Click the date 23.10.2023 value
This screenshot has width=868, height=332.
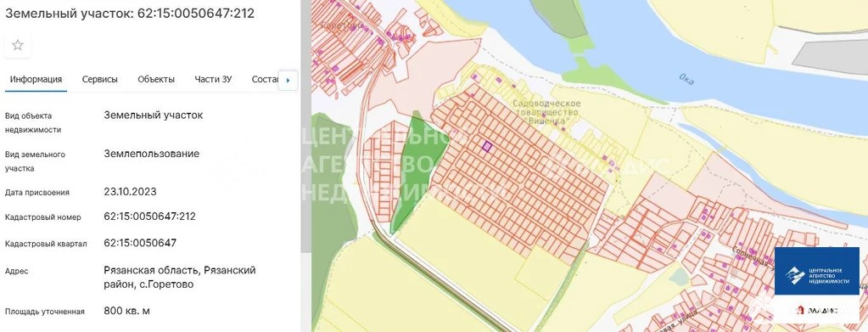(x=130, y=192)
